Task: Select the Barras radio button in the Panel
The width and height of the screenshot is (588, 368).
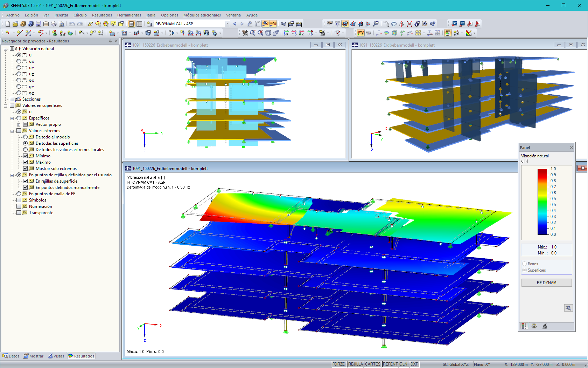Action: point(525,264)
